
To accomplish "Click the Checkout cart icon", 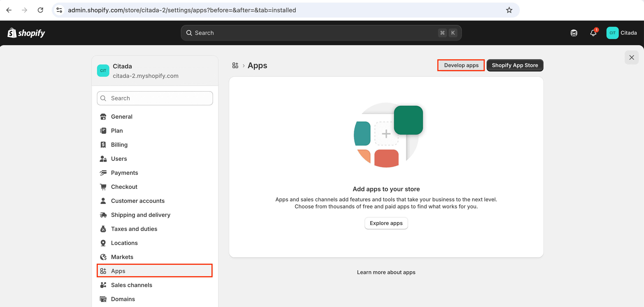I will pos(103,187).
